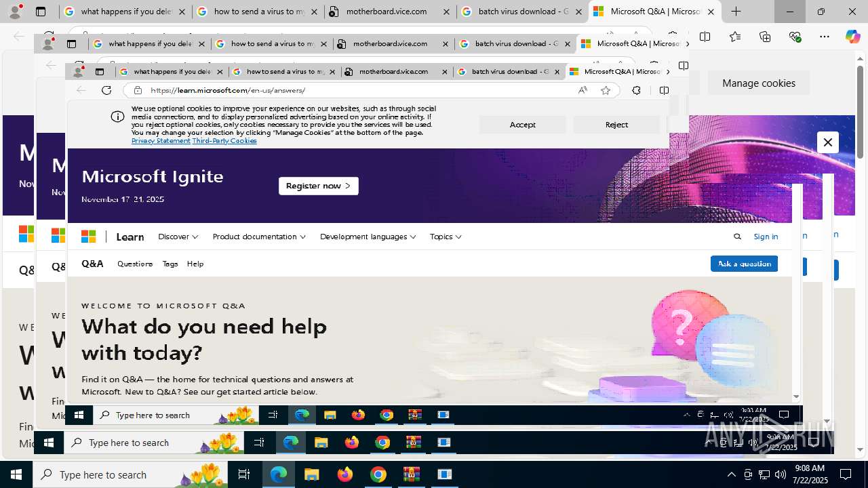This screenshot has height=488, width=868.
Task: Expand the Development languages dropdown
Action: 368,237
